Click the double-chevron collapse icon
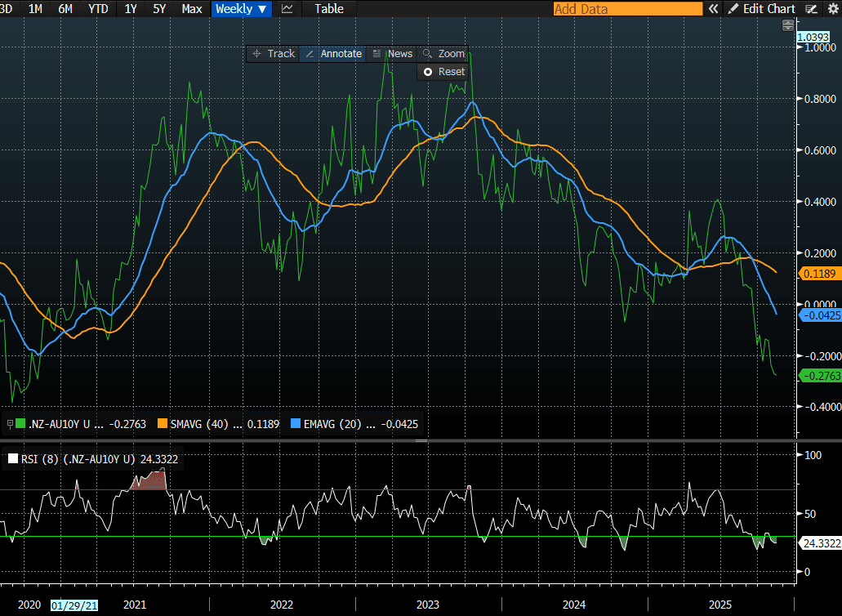This screenshot has width=842, height=616. (713, 9)
